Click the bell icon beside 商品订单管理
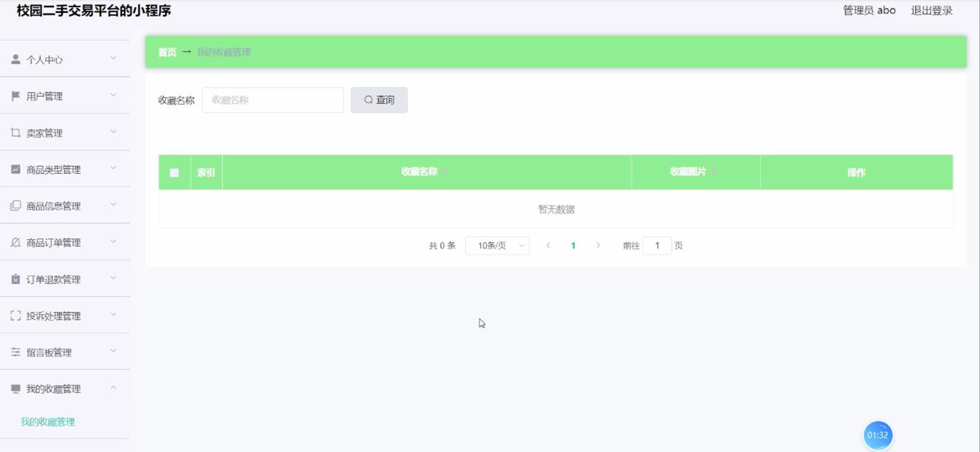 [16, 243]
